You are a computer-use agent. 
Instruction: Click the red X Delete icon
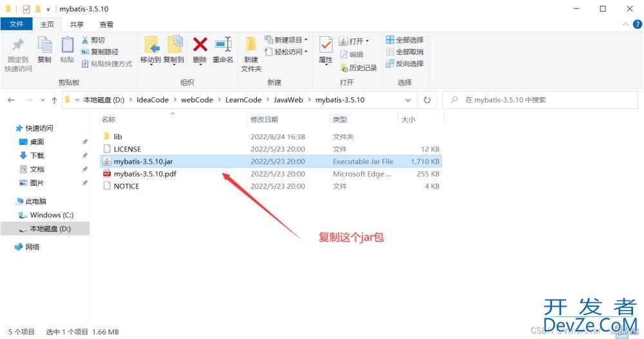coord(200,44)
